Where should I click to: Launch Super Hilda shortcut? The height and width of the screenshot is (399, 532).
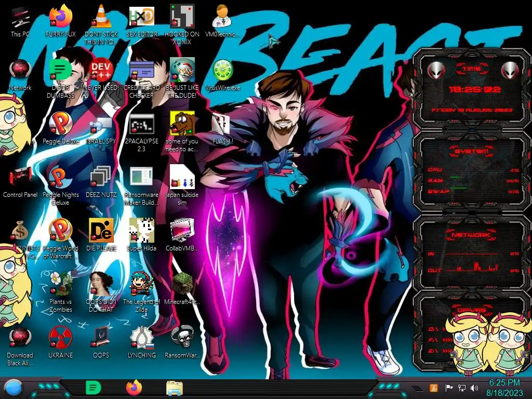coord(141,235)
